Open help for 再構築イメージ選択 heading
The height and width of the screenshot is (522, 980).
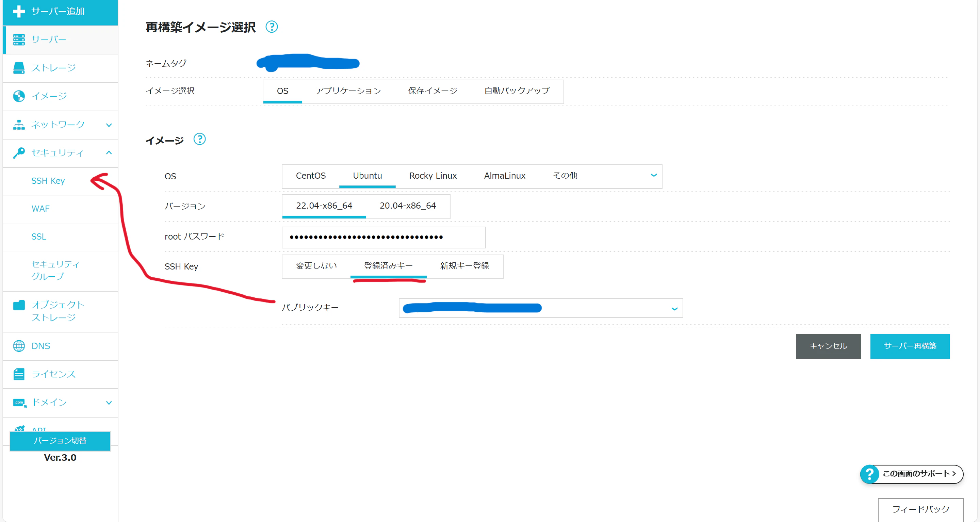(x=271, y=27)
